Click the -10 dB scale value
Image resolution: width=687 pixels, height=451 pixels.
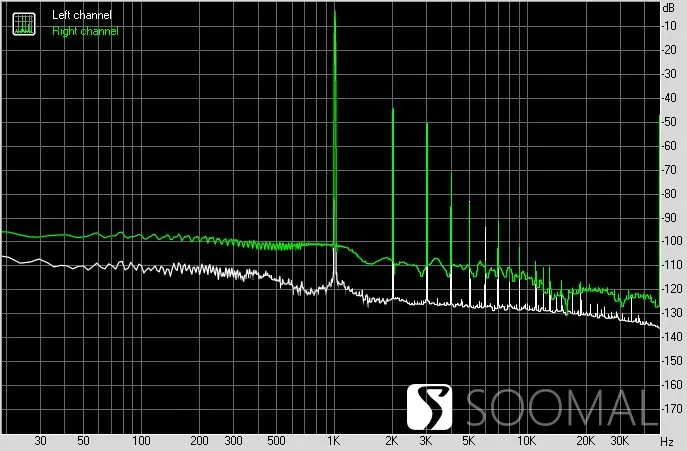pos(669,26)
